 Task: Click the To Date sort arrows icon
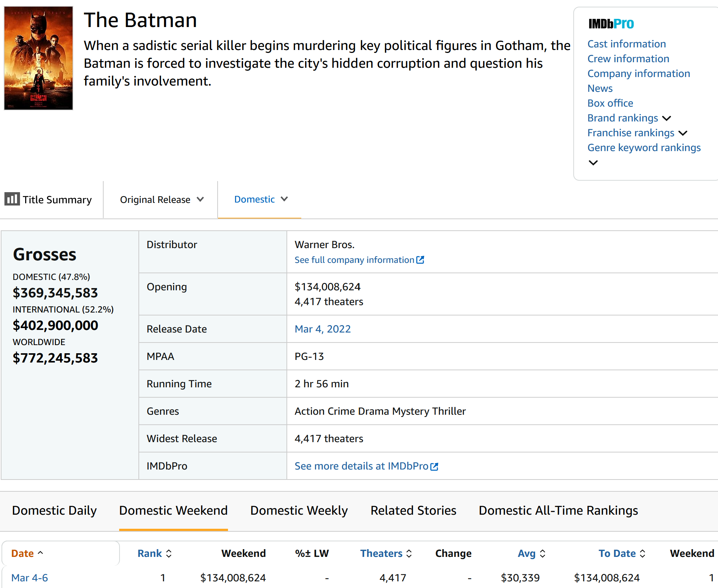[642, 554]
